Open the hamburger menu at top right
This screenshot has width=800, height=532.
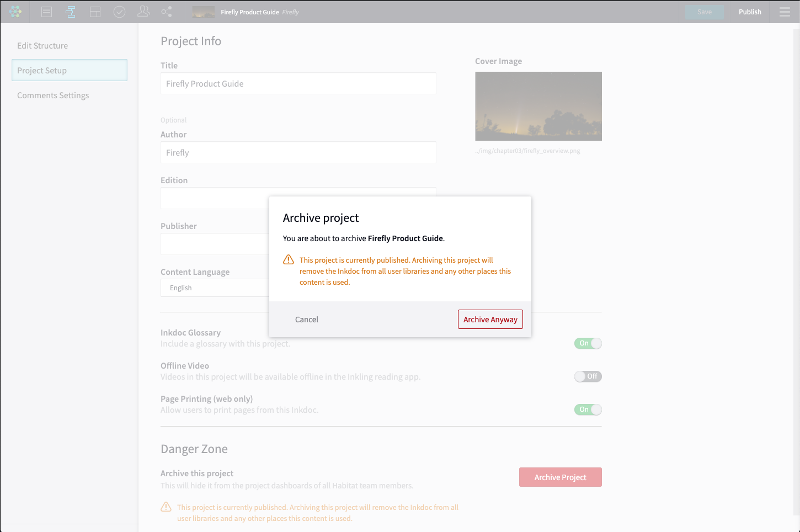point(785,12)
